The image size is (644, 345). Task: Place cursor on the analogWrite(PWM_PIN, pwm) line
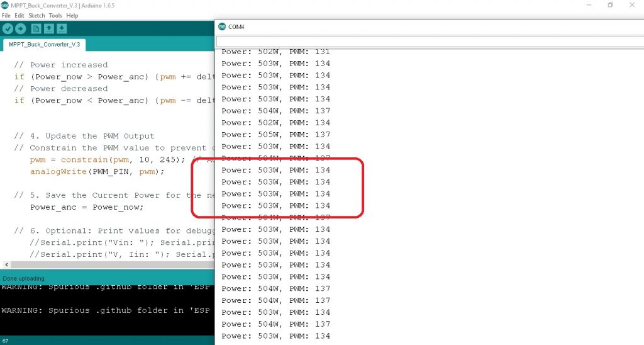coord(97,171)
